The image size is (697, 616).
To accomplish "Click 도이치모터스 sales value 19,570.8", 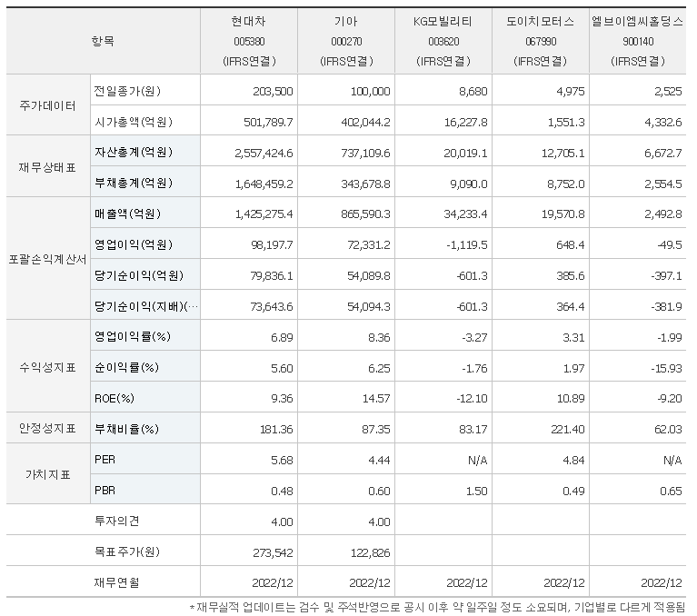I will [x=563, y=214].
